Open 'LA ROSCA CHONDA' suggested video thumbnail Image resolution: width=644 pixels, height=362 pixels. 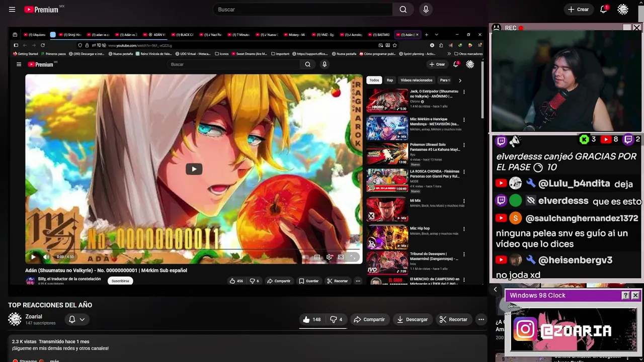pyautogui.click(x=387, y=180)
